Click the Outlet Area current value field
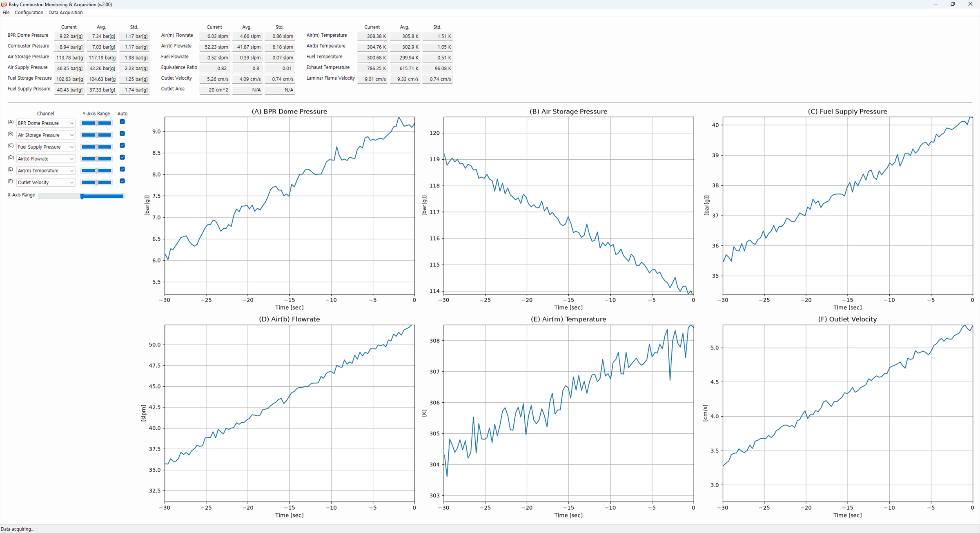Image resolution: width=980 pixels, height=533 pixels. (214, 90)
